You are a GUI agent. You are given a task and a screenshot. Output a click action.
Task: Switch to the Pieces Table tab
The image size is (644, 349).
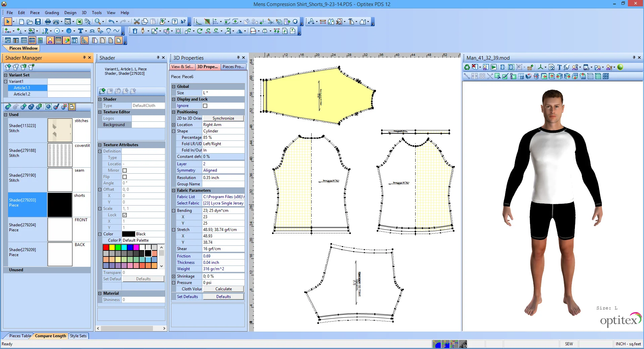click(x=19, y=336)
